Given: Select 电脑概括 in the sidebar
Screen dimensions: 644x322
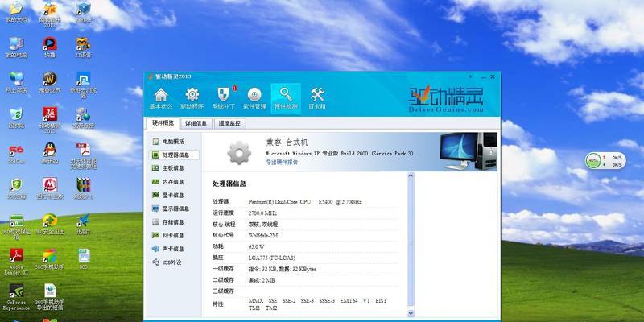Looking at the screenshot, I should 173,142.
